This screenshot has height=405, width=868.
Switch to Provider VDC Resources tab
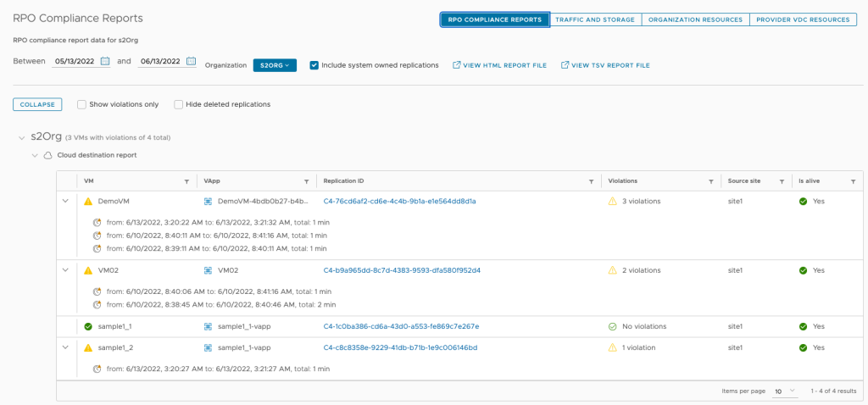(x=804, y=19)
